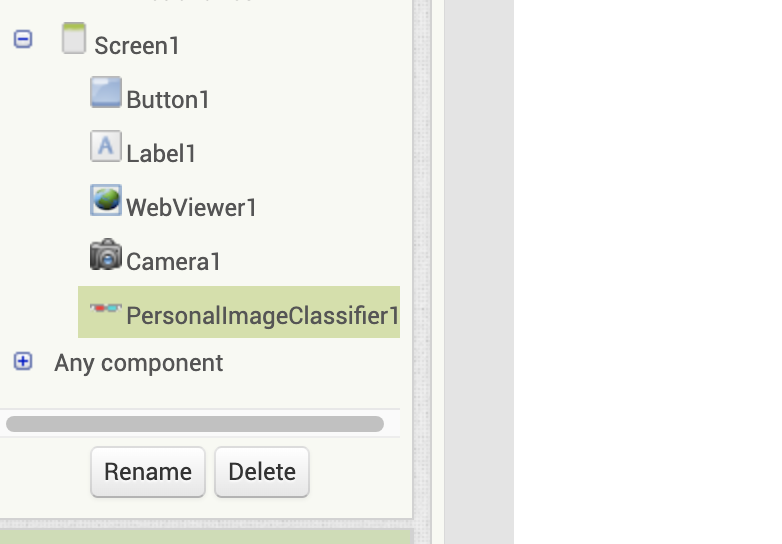Image resolution: width=782 pixels, height=544 pixels.
Task: Choose Label1 in the components list
Action: pyautogui.click(x=161, y=153)
